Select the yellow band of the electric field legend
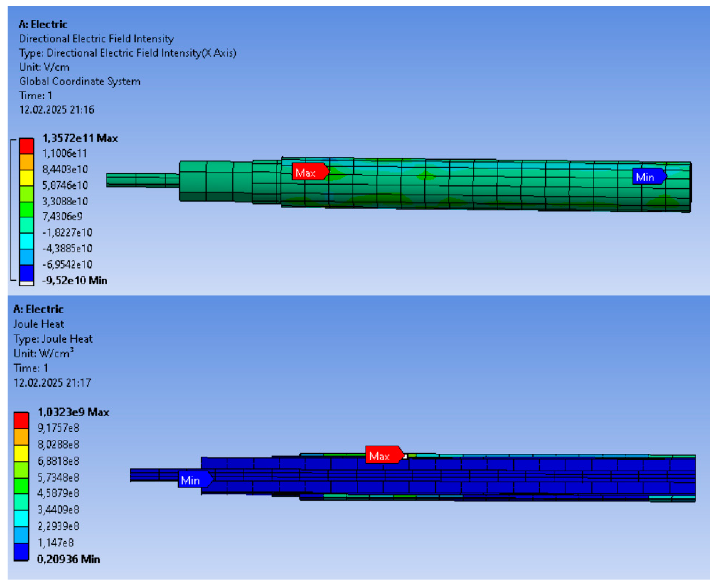Viewport: 717px width, 588px height. coord(26,178)
